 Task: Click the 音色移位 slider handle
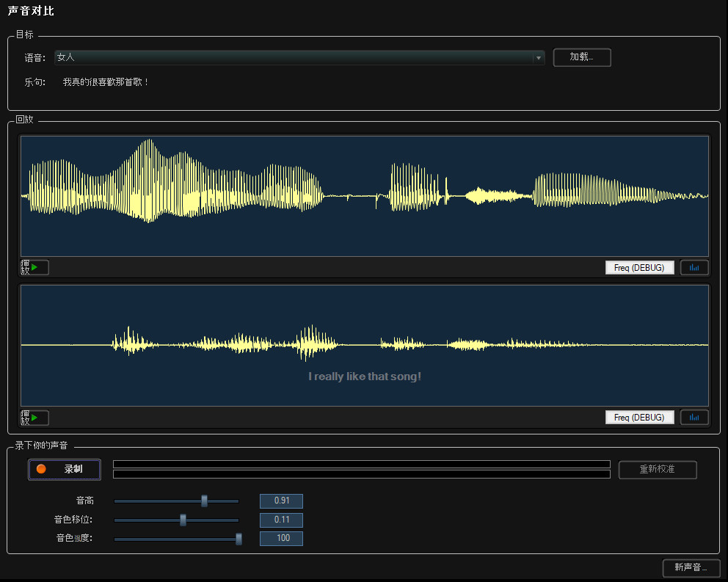[183, 520]
